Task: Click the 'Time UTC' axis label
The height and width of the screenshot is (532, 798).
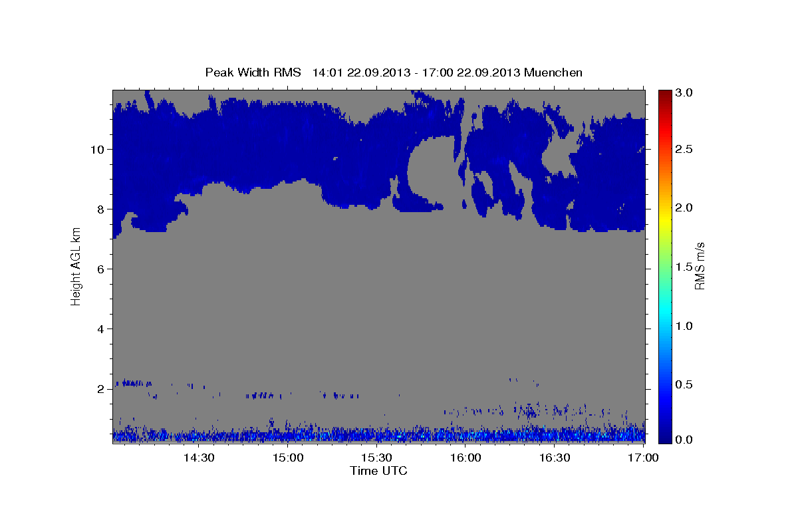Action: [378, 471]
